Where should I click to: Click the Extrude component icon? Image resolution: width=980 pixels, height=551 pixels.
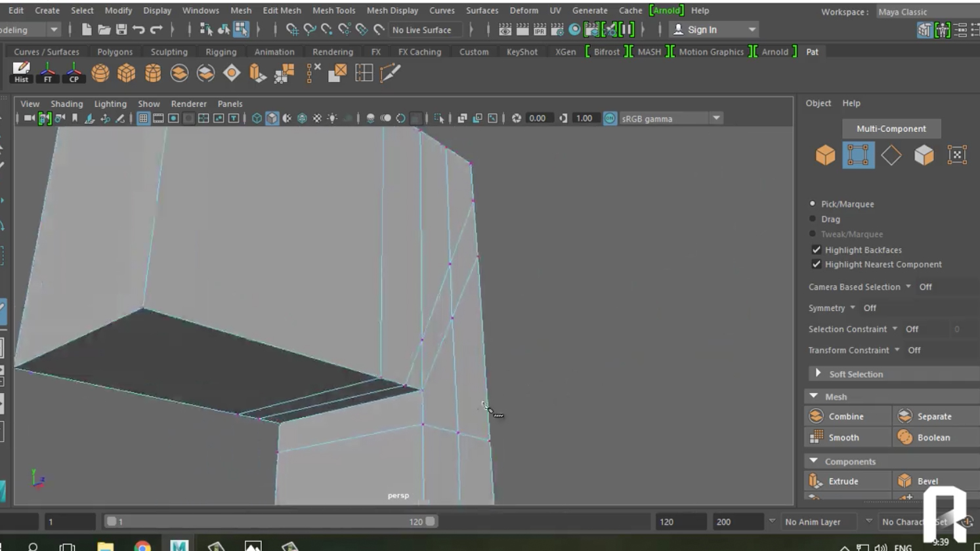tap(816, 481)
